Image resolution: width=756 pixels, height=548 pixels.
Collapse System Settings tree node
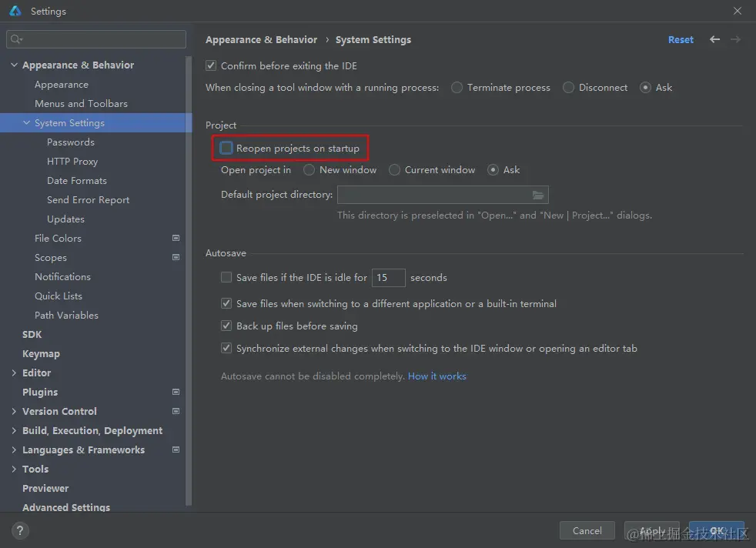click(26, 122)
